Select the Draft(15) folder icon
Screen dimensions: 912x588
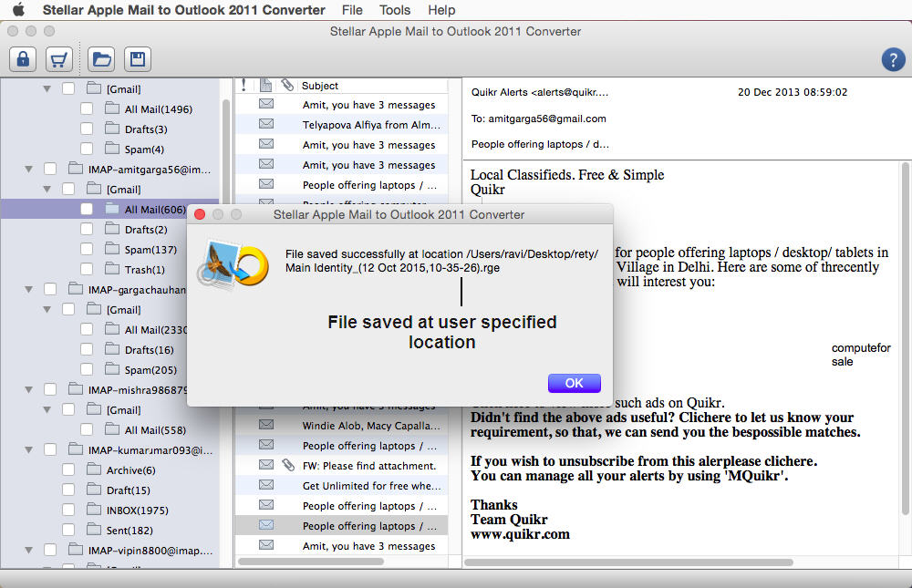pyautogui.click(x=94, y=490)
